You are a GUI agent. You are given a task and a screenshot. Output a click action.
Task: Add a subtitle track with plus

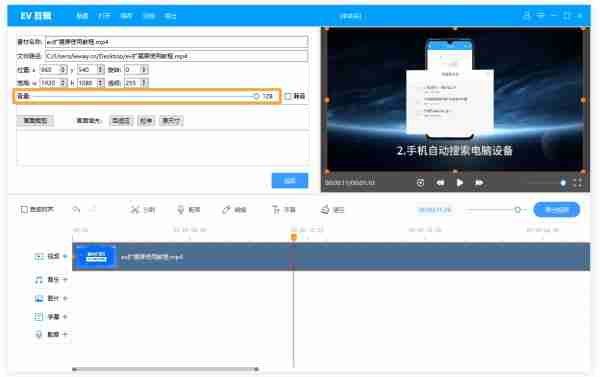coord(65,317)
